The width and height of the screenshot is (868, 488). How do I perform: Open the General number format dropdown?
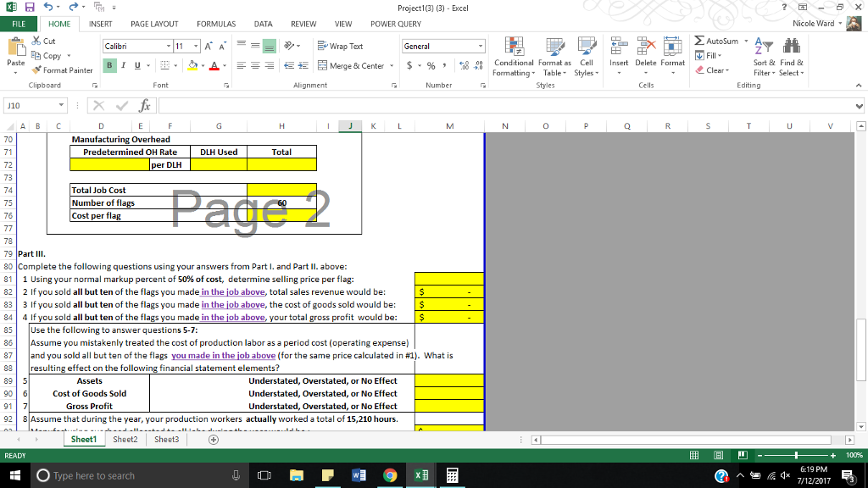click(481, 46)
